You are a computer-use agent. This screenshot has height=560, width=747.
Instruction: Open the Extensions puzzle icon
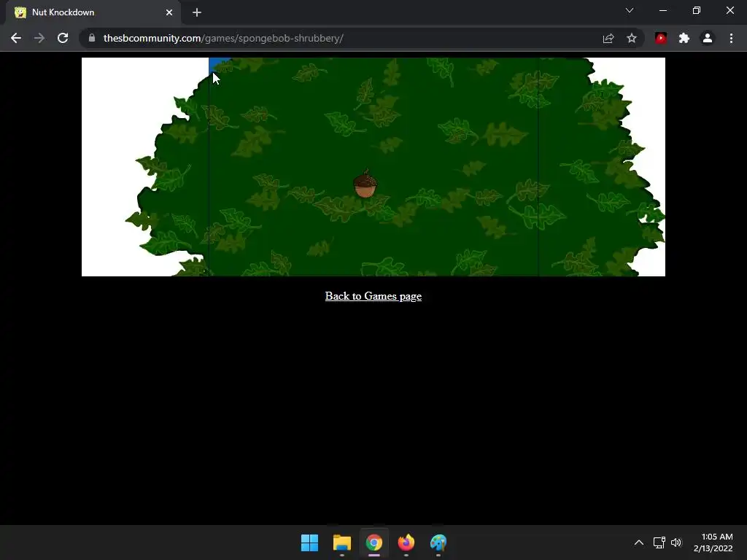(x=684, y=38)
